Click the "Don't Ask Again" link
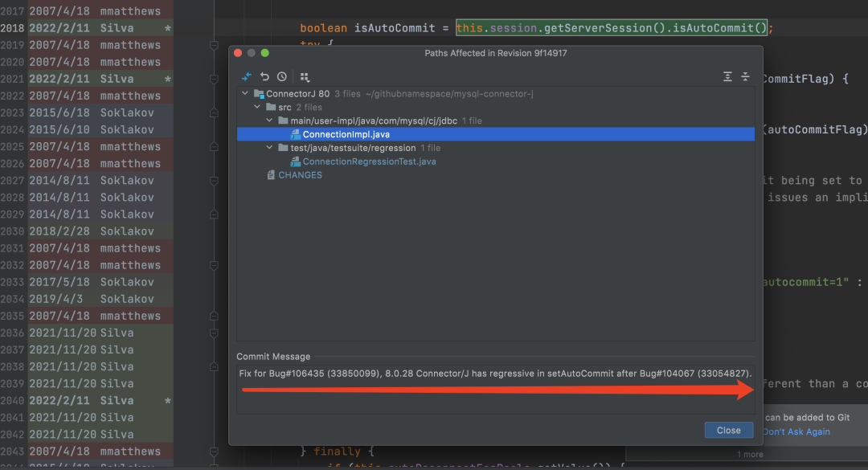This screenshot has width=868, height=470. point(796,431)
